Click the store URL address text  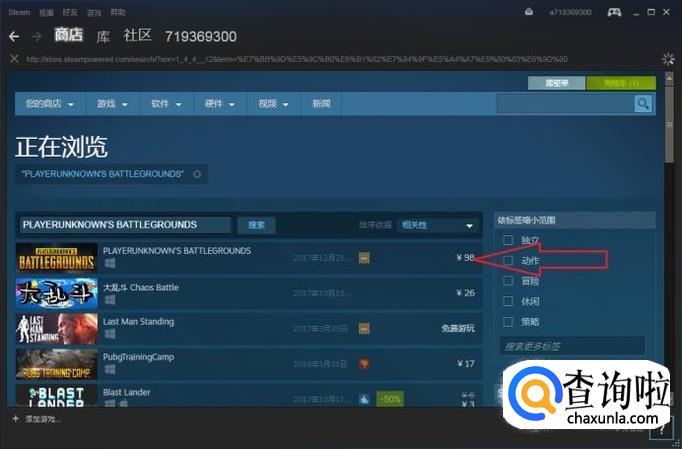coord(297,59)
